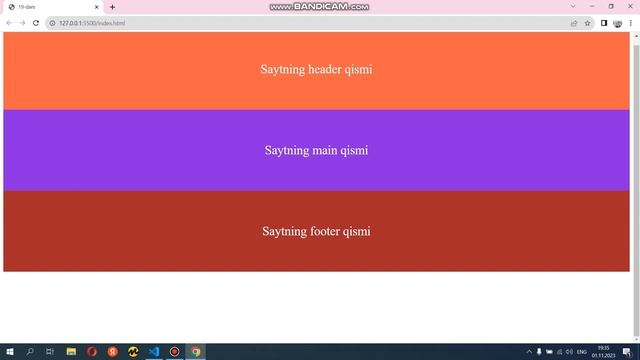The height and width of the screenshot is (360, 640).
Task: Open the volume tray icon
Action: tap(569, 351)
